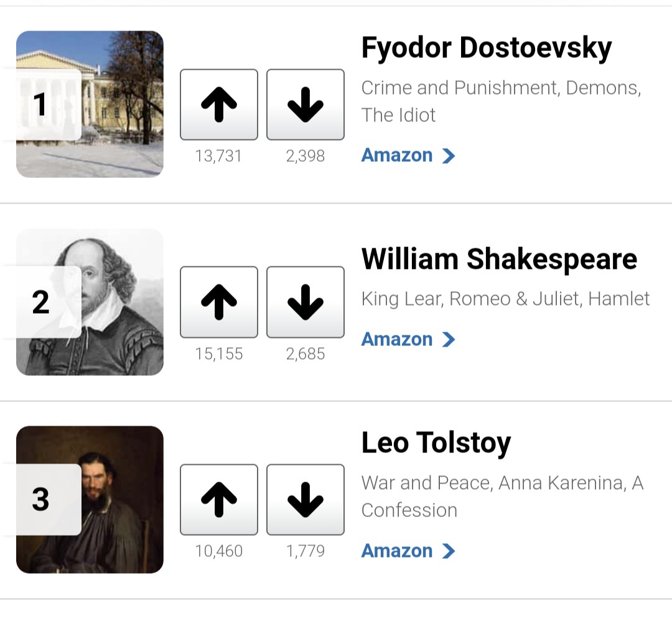
Task: Upvote Fyodor Dostoevsky
Action: [x=218, y=105]
